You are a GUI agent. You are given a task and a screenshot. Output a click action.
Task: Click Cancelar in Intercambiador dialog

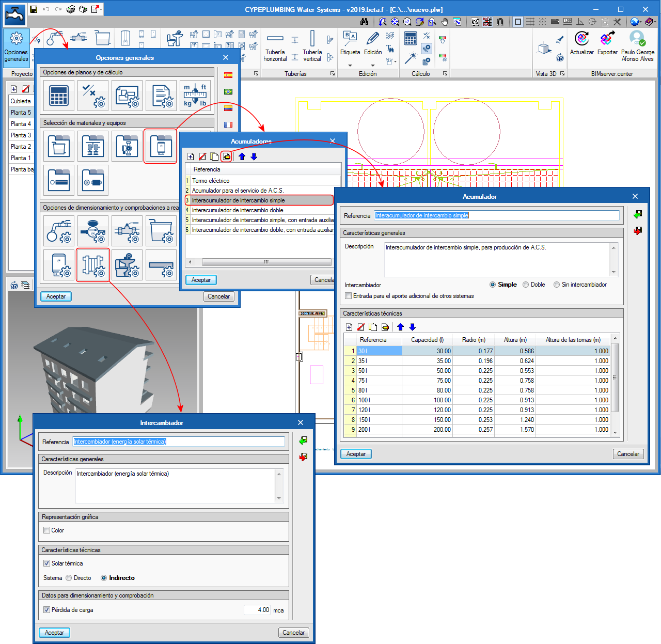[293, 633]
